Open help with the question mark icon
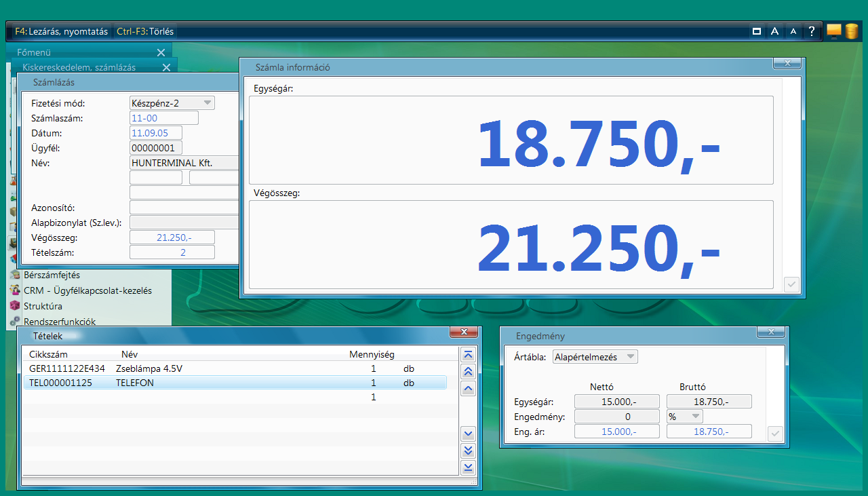 (811, 31)
